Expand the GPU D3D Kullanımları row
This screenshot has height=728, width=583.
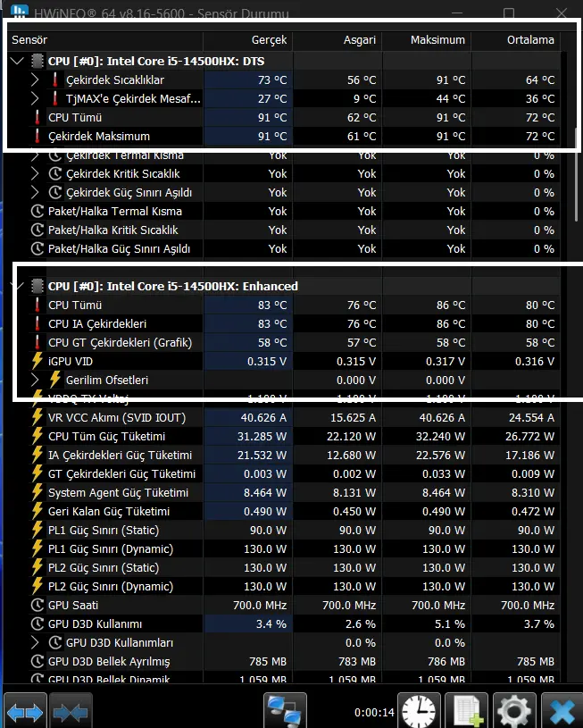point(35,642)
